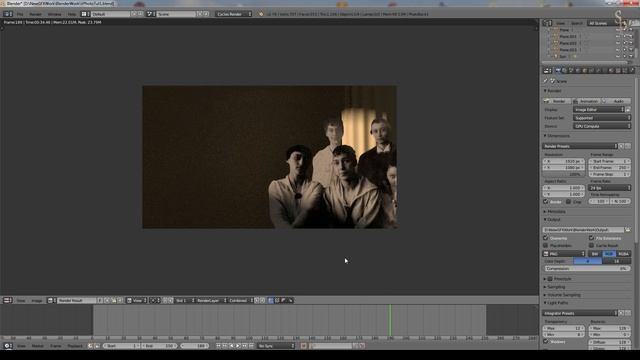Image resolution: width=640 pixels, height=360 pixels.
Task: Open the PNG file format dropdown
Action: pos(564,254)
